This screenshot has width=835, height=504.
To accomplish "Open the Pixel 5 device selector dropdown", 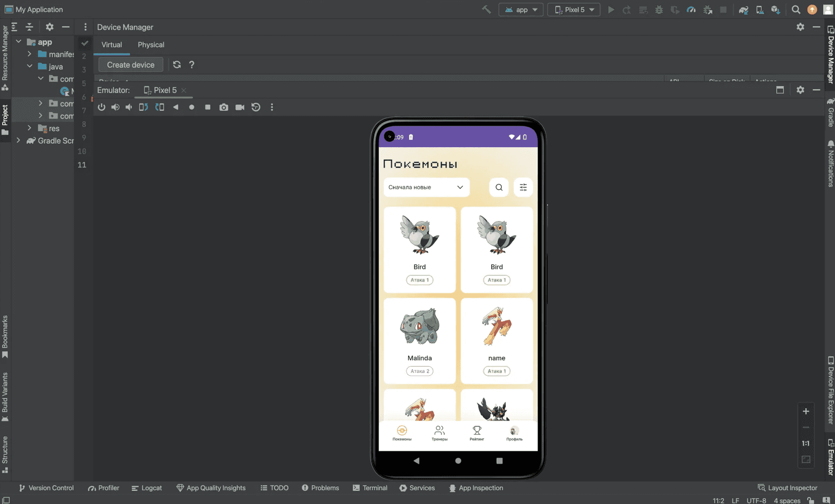I will (x=574, y=10).
